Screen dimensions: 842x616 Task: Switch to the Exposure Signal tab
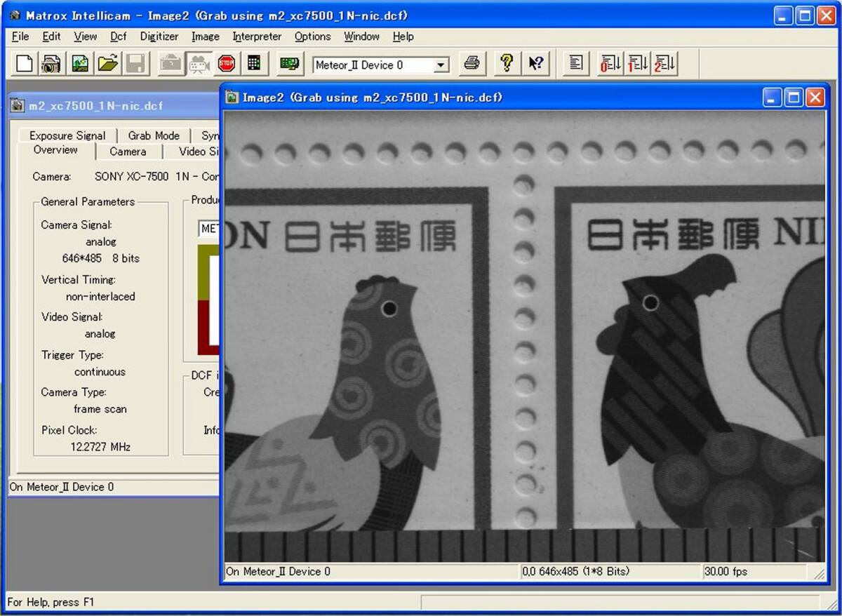click(x=67, y=135)
